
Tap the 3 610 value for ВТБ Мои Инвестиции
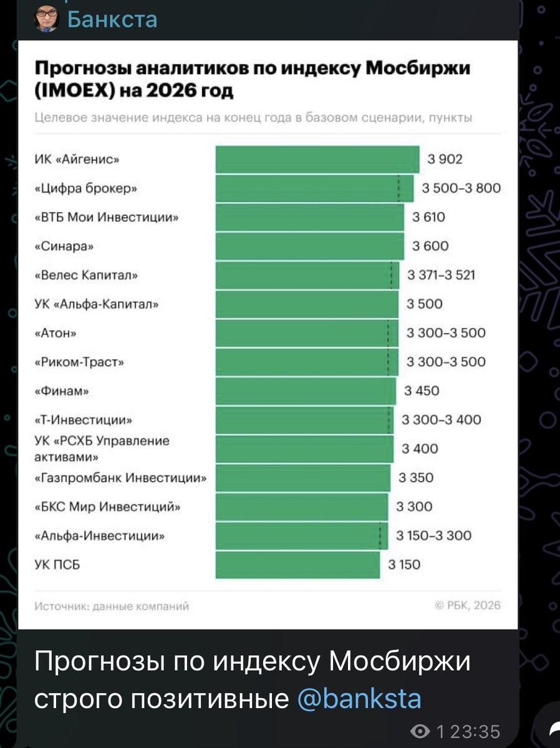coord(429,217)
